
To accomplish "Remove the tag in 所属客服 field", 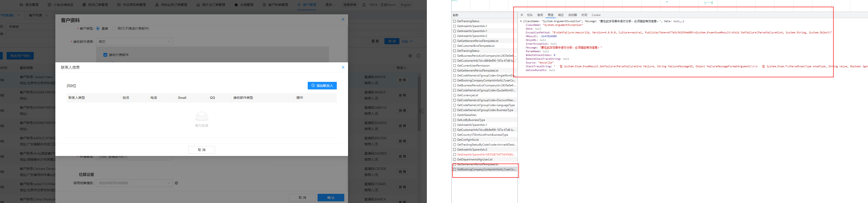I will pyautogui.click(x=126, y=157).
